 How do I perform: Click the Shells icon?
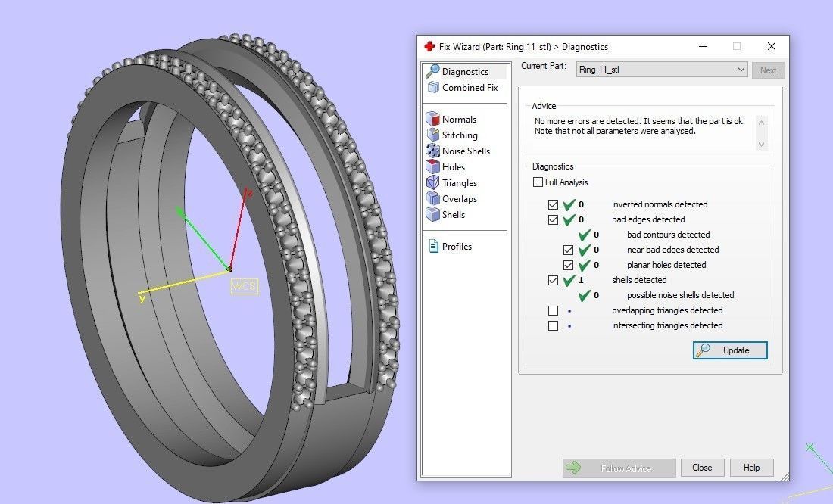pos(433,215)
